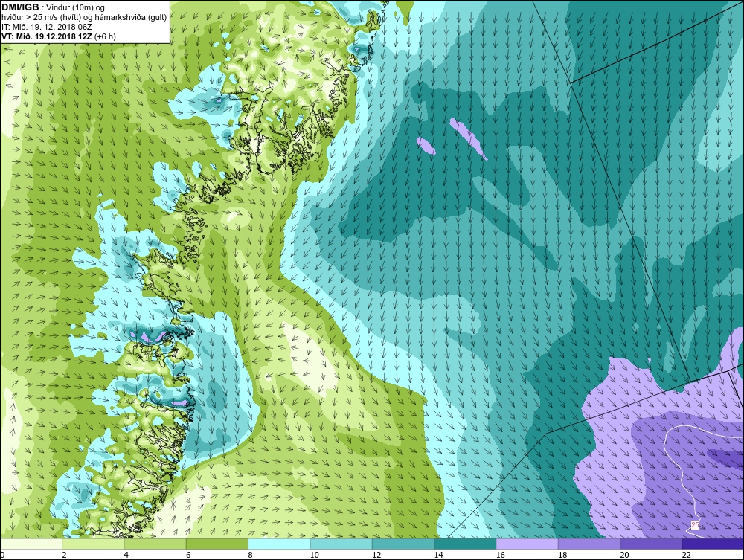Click the 'hviður > 25 m/s (hvítt)' line
Image resolution: width=744 pixels, height=560 pixels.
coord(41,18)
